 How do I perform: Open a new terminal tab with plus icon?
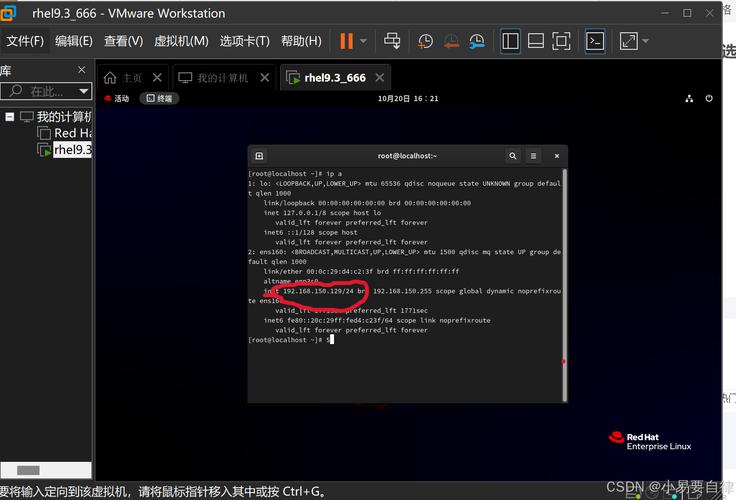click(x=259, y=156)
